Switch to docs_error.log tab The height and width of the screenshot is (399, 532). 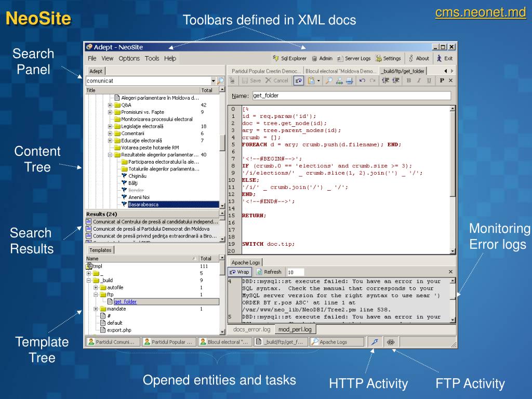pos(252,329)
